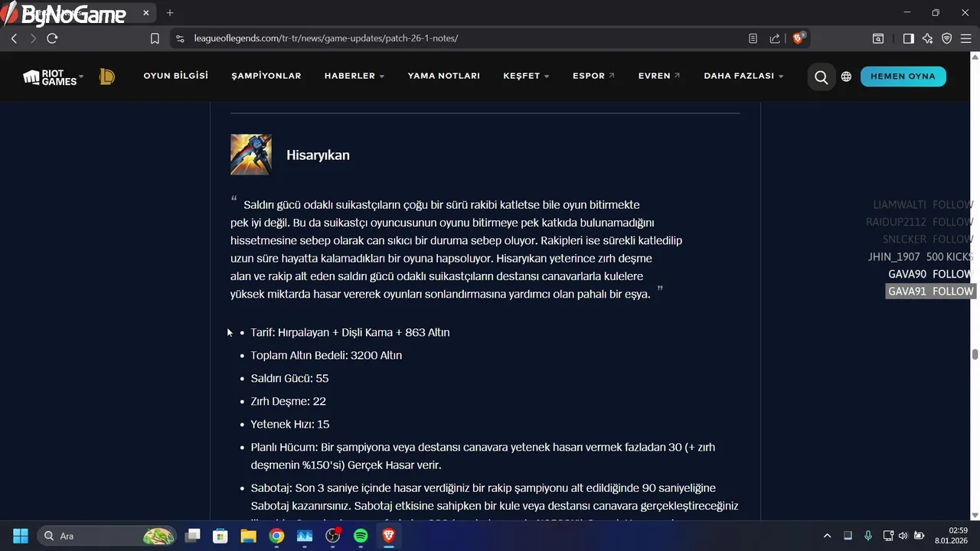
Task: Open Leo AI assistant sparkle icon
Action: pos(927,38)
